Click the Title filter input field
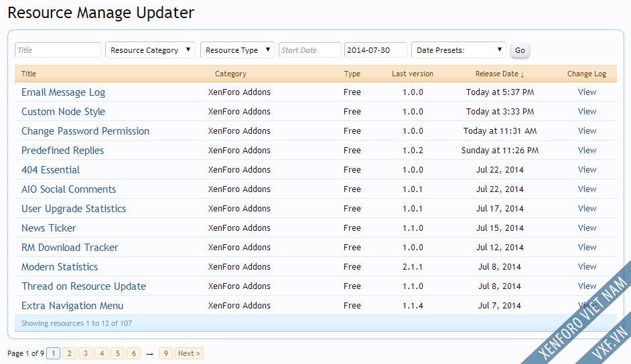Screen dimensions: 631x364 58,50
